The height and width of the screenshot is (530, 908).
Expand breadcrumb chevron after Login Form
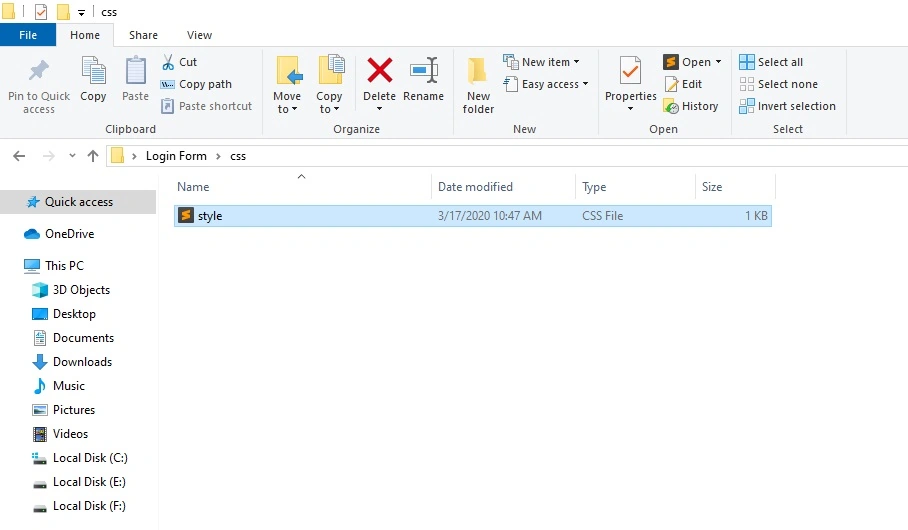pos(219,156)
